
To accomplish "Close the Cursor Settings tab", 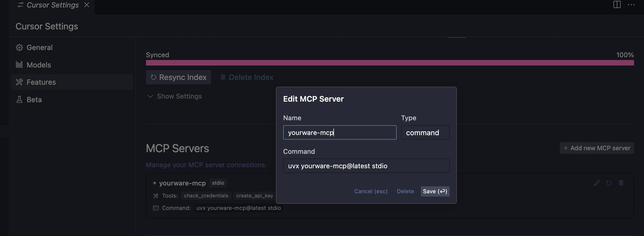I will pos(87,5).
